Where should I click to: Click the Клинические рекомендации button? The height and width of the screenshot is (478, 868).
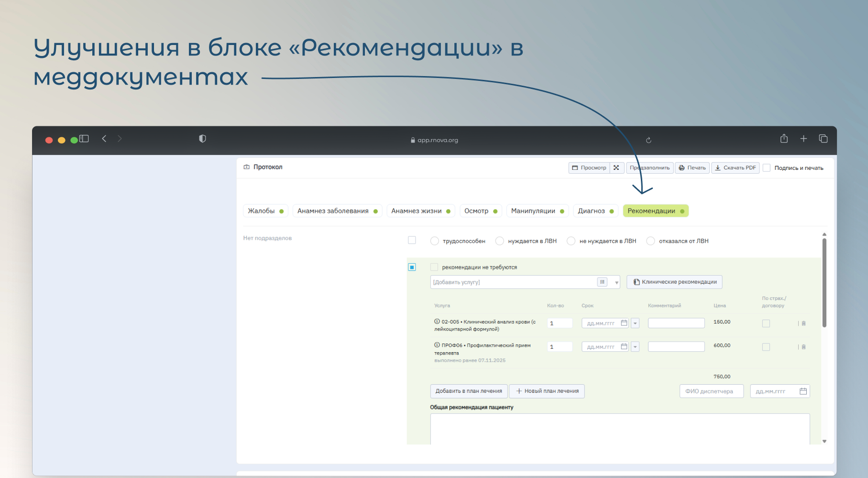pos(674,282)
